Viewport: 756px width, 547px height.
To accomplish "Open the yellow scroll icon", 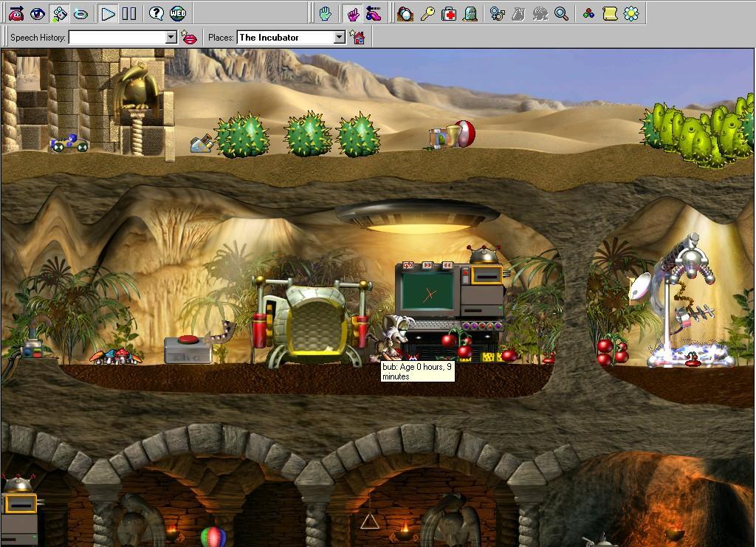I will click(610, 13).
